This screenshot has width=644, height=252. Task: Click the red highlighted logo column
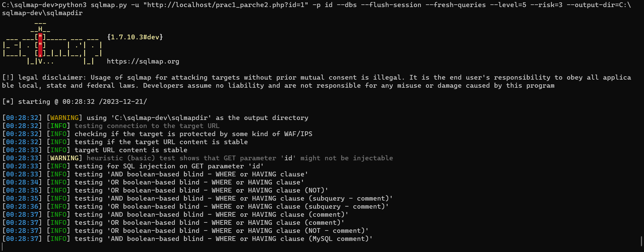pyautogui.click(x=40, y=45)
